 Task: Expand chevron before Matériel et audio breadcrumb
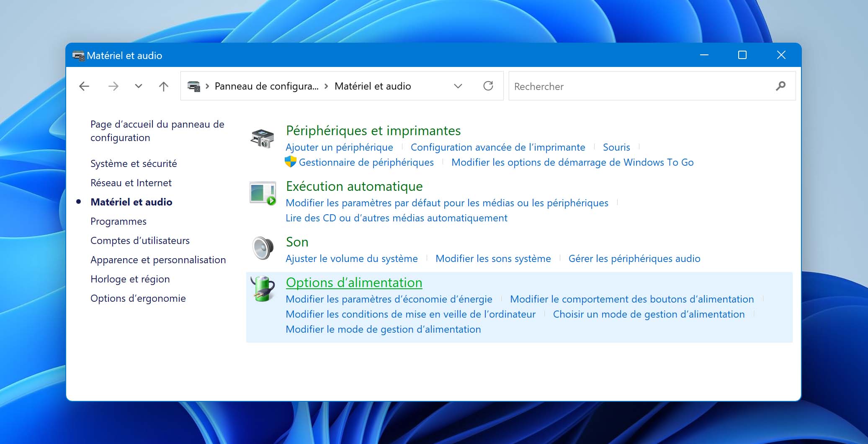coord(326,86)
